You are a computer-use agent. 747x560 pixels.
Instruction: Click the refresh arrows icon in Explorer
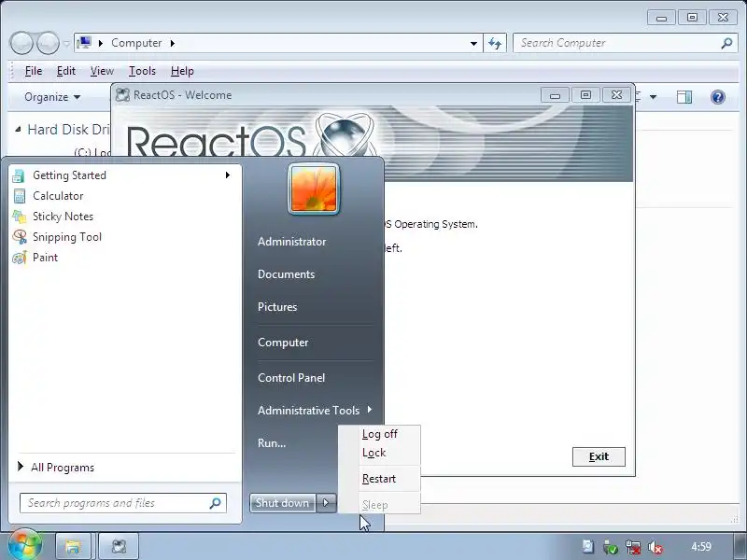click(x=495, y=43)
